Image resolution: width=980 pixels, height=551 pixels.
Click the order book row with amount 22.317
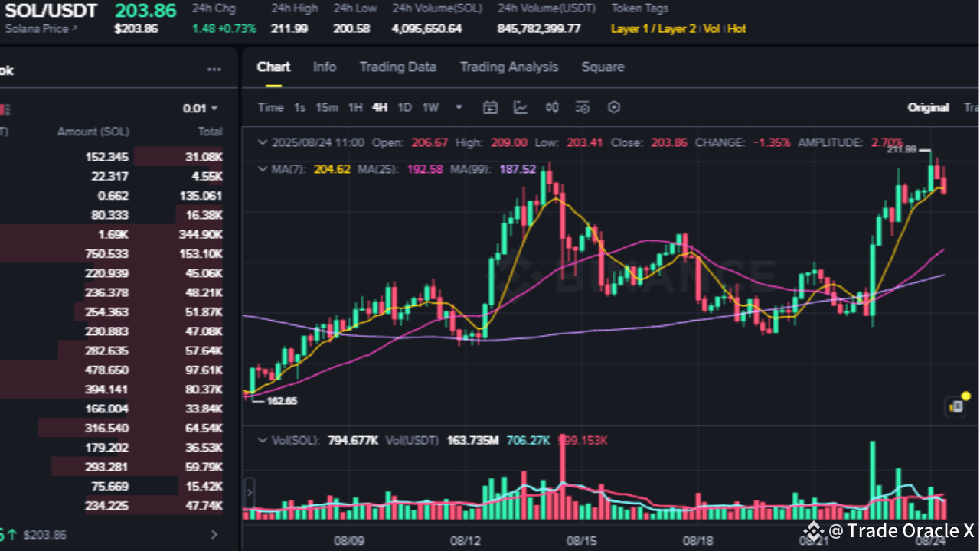click(x=112, y=176)
